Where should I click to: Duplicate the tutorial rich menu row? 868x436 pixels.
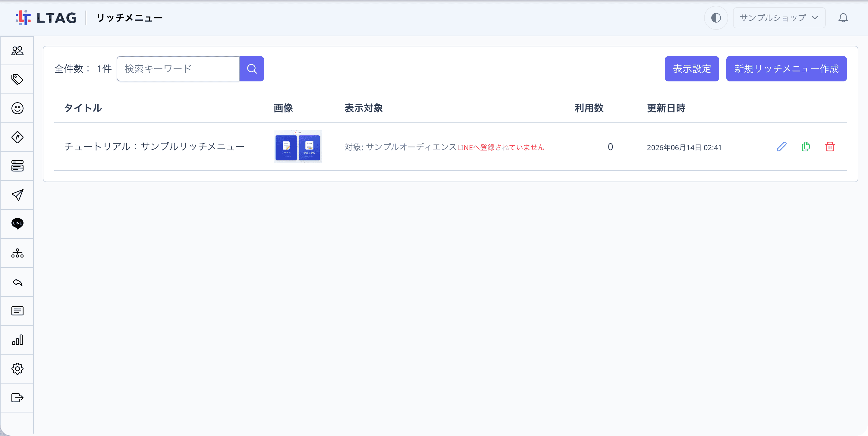(x=806, y=147)
